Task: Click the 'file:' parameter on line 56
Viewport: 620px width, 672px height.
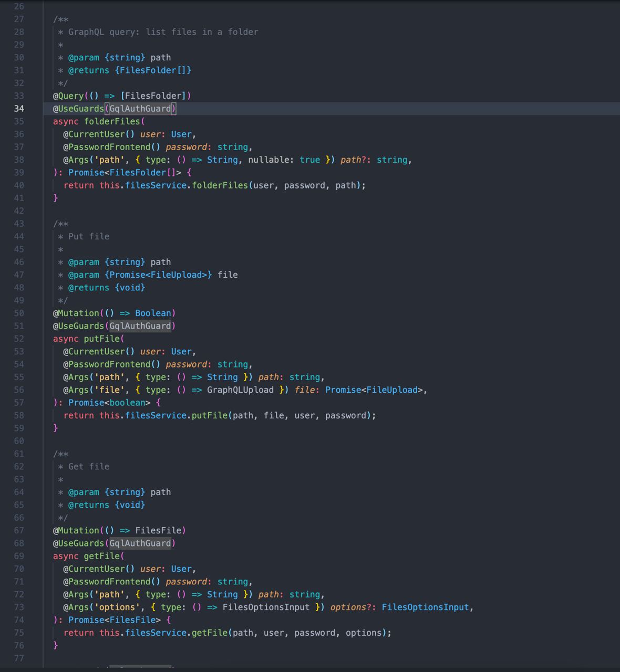Action: coord(307,390)
